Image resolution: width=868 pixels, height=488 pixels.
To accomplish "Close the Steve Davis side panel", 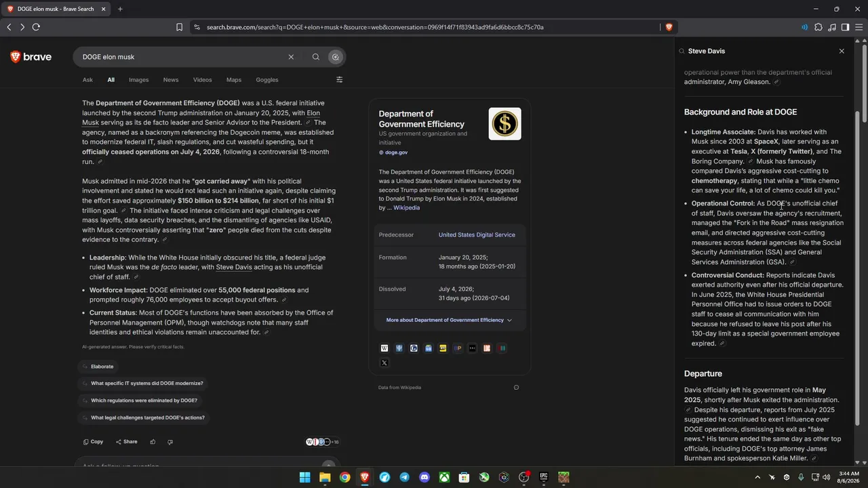I will [842, 51].
